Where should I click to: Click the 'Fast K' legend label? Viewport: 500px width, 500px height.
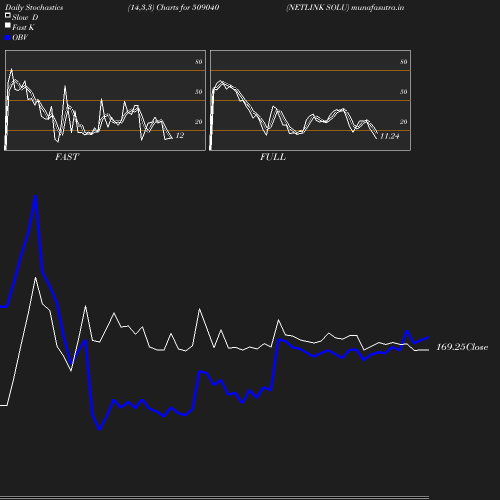[23, 28]
